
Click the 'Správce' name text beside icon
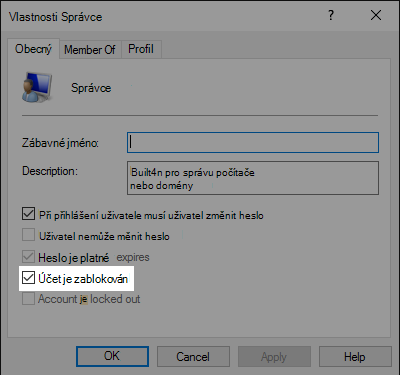[x=91, y=88]
